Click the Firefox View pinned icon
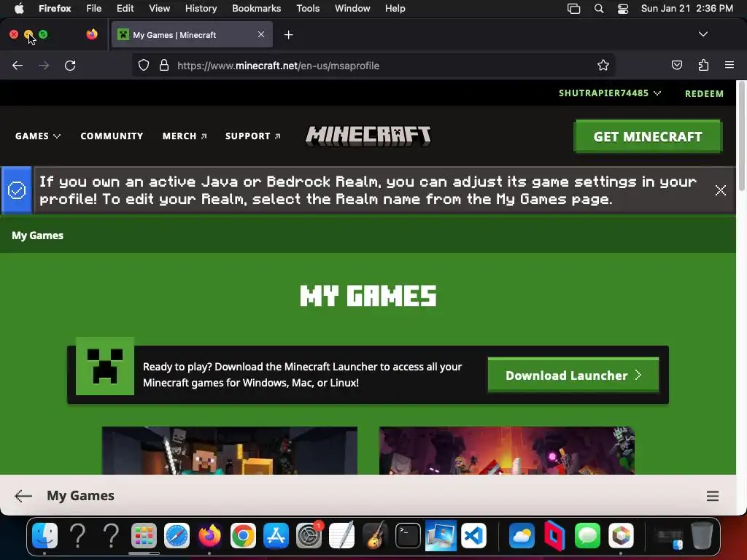 point(92,34)
